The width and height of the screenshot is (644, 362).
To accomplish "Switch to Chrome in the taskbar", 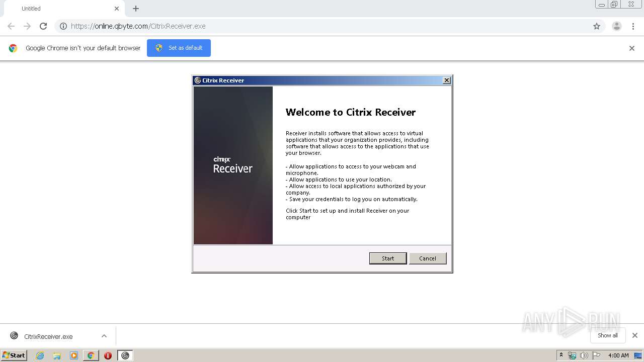I will pyautogui.click(x=91, y=355).
